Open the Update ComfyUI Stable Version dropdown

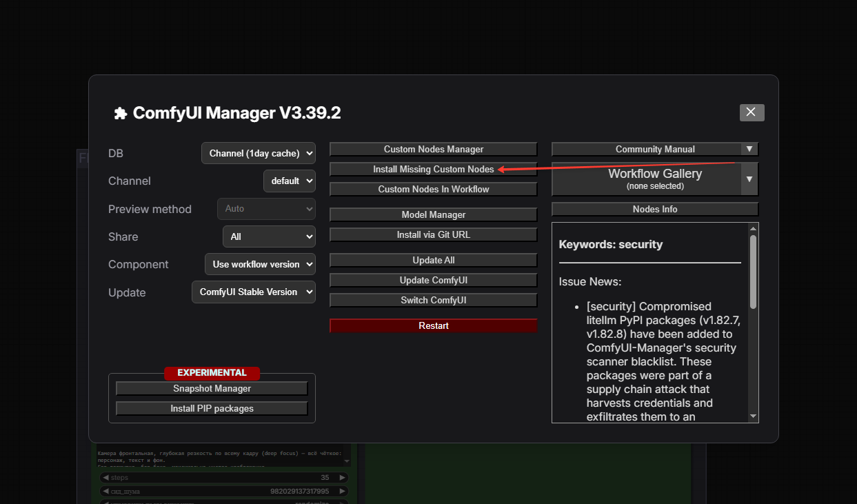[x=253, y=292]
